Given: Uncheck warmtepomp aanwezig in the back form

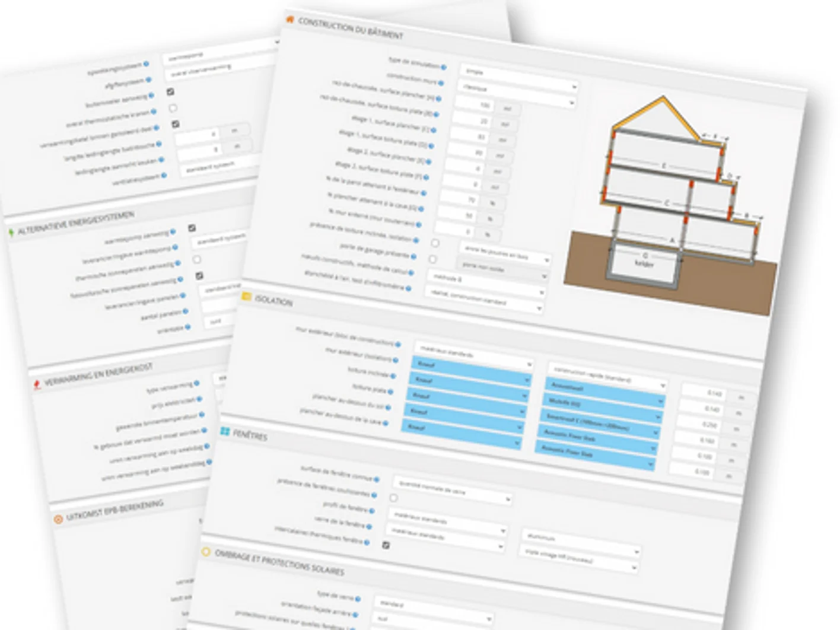Looking at the screenshot, I should (x=192, y=228).
